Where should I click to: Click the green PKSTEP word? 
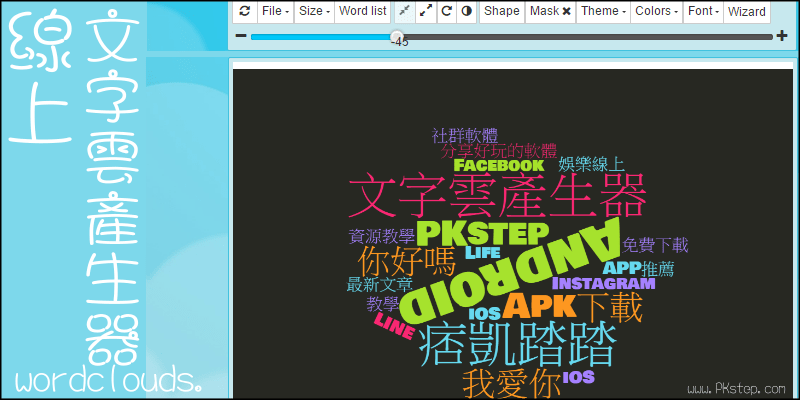click(x=482, y=234)
